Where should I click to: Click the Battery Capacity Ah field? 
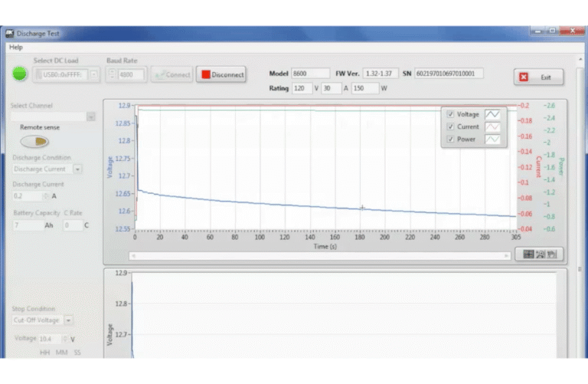pyautogui.click(x=28, y=225)
